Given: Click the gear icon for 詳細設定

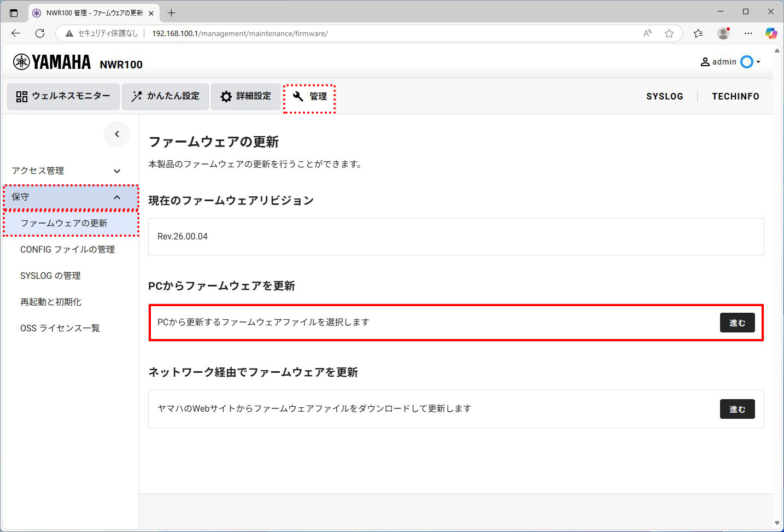Looking at the screenshot, I should click(226, 96).
